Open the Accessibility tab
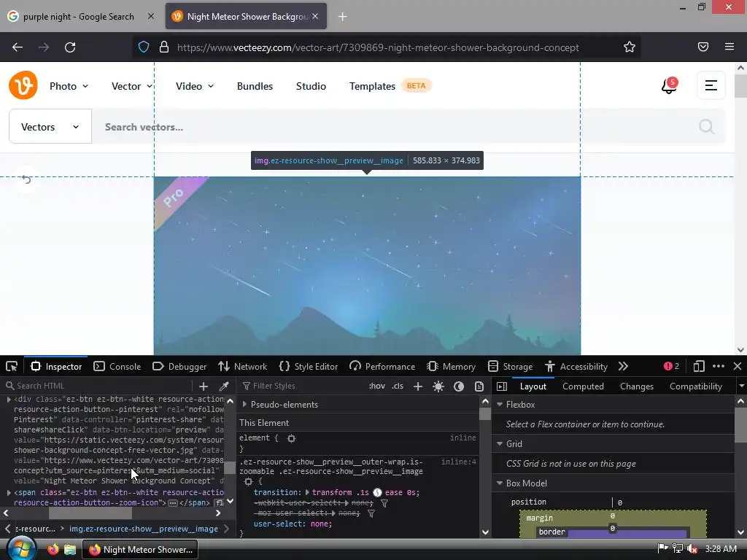Viewport: 747px width, 560px height. click(x=576, y=366)
